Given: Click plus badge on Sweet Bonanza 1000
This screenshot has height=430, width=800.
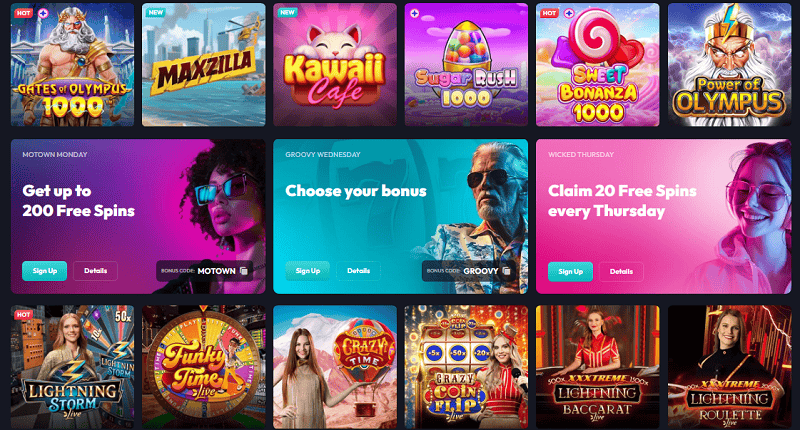Looking at the screenshot, I should pyautogui.click(x=569, y=14).
